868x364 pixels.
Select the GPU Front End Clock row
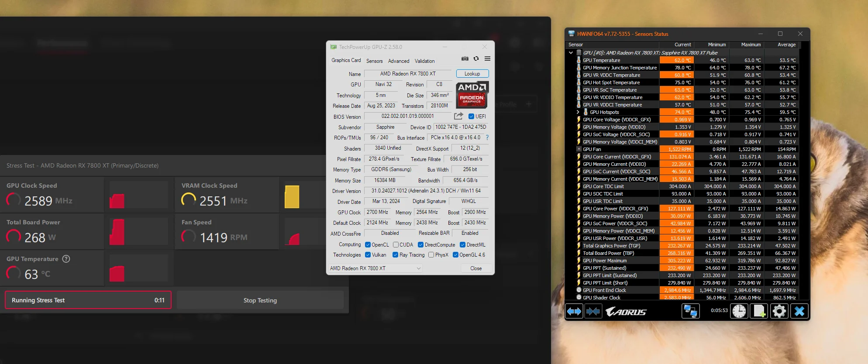686,290
